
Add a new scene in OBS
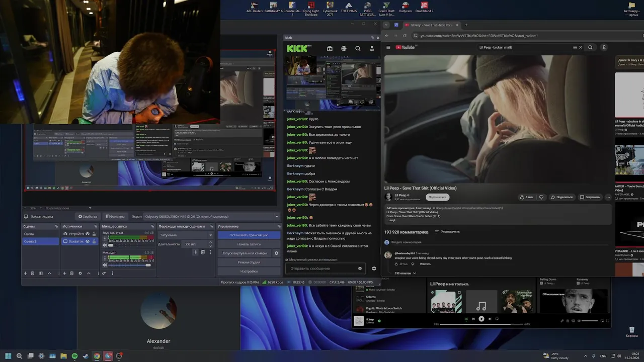pyautogui.click(x=25, y=273)
